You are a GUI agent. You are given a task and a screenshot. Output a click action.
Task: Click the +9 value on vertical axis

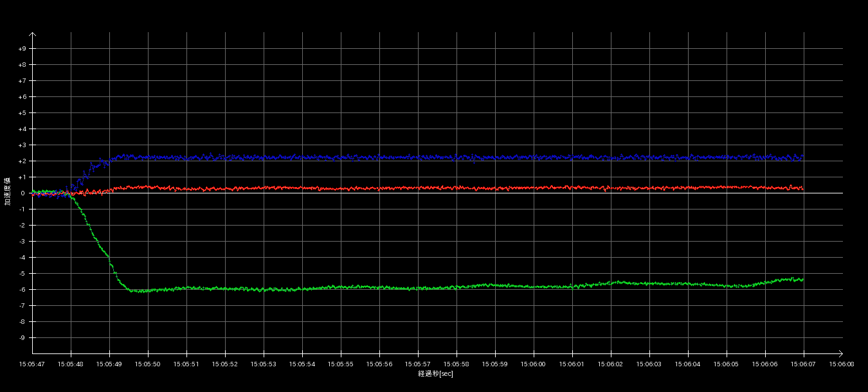point(23,49)
